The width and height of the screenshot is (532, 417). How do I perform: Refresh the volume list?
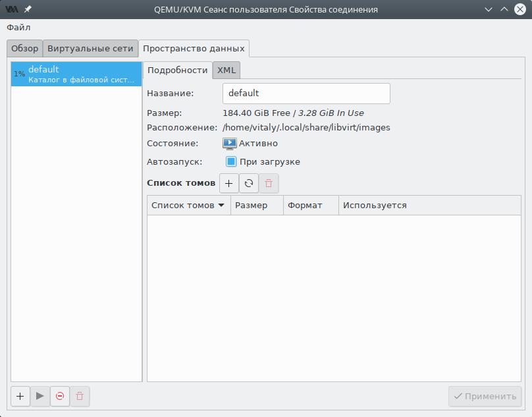pos(249,183)
